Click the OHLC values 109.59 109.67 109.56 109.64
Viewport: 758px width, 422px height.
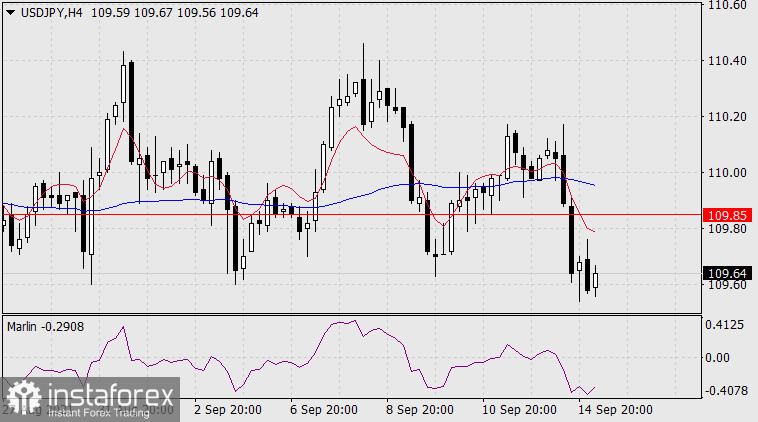pos(175,13)
